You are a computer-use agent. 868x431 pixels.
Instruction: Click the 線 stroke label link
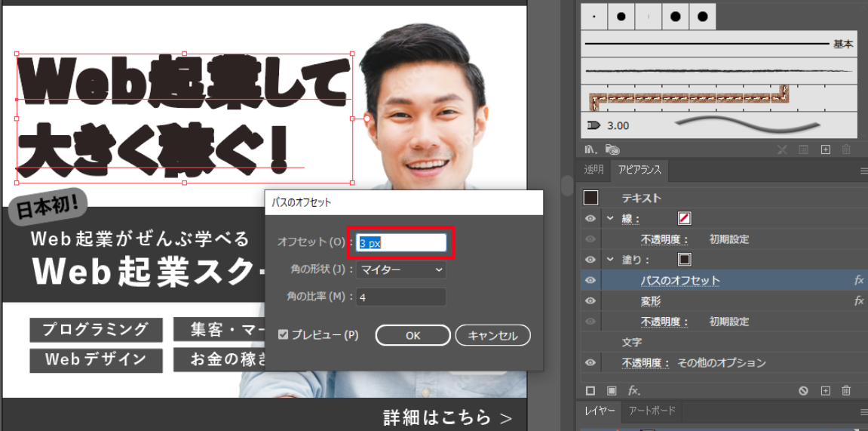point(630,219)
